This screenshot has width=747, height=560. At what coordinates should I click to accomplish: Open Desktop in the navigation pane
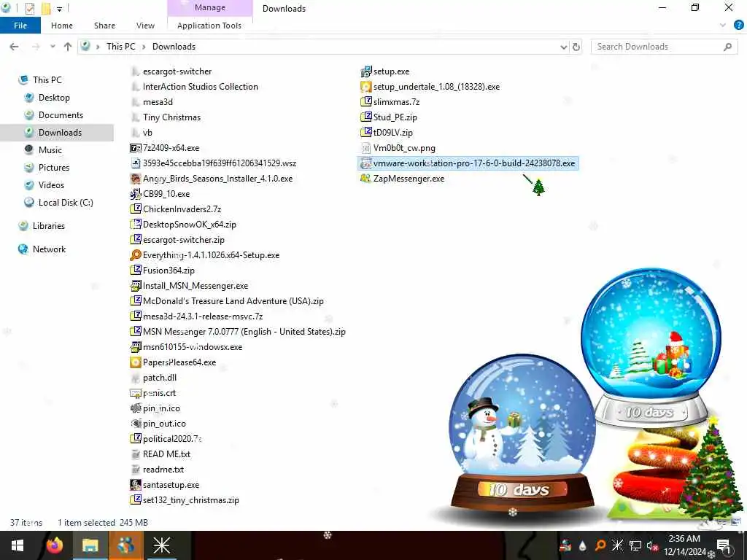pyautogui.click(x=54, y=98)
